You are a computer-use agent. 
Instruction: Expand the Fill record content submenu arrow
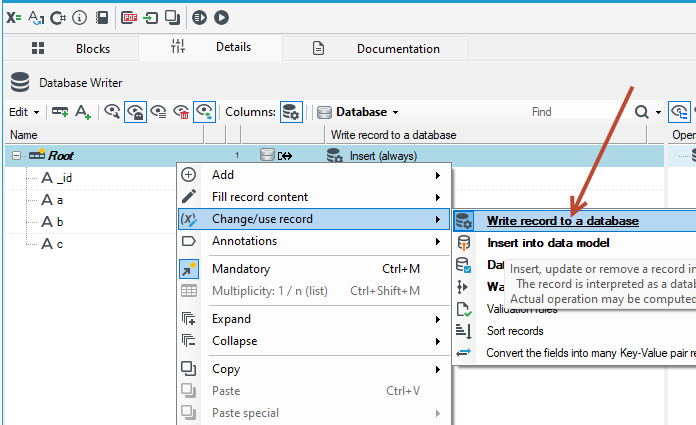438,197
